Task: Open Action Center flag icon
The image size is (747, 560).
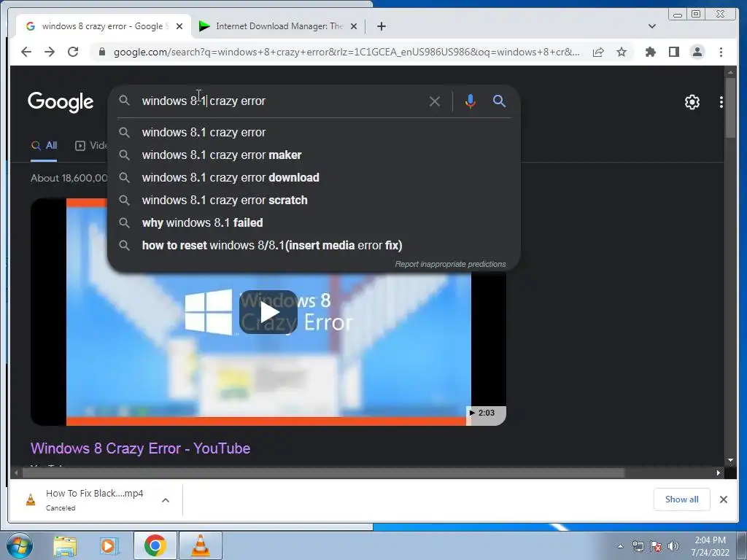Action: (x=656, y=546)
